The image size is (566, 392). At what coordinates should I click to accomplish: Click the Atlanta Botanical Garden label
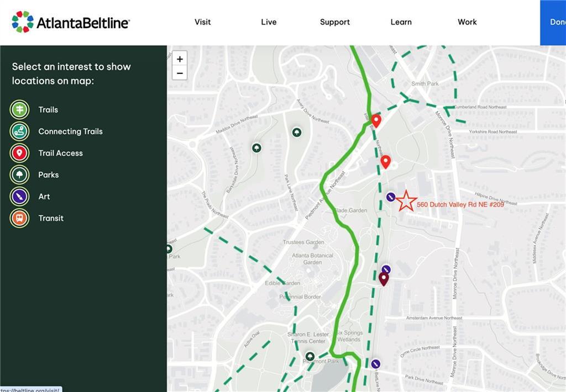[x=313, y=258]
